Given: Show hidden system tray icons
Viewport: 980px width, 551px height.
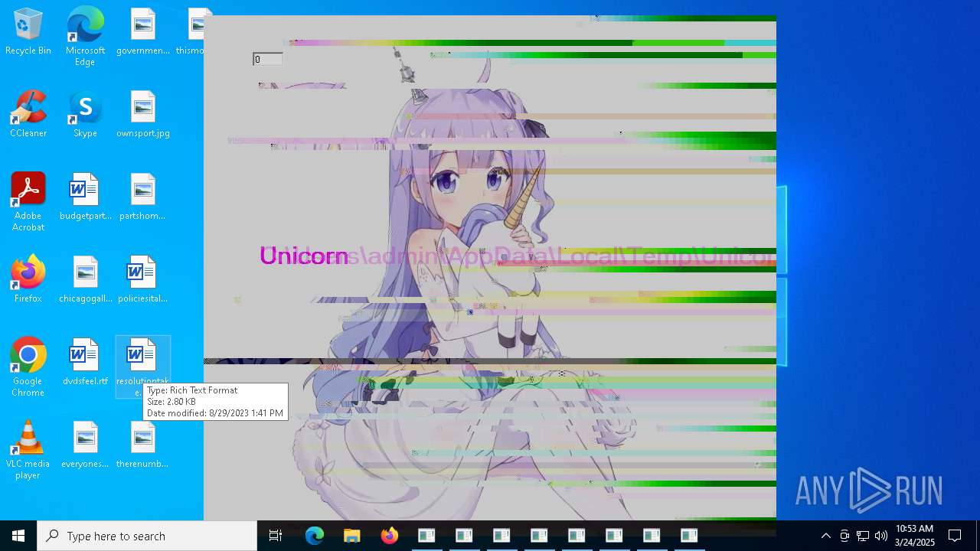Looking at the screenshot, I should (x=825, y=536).
